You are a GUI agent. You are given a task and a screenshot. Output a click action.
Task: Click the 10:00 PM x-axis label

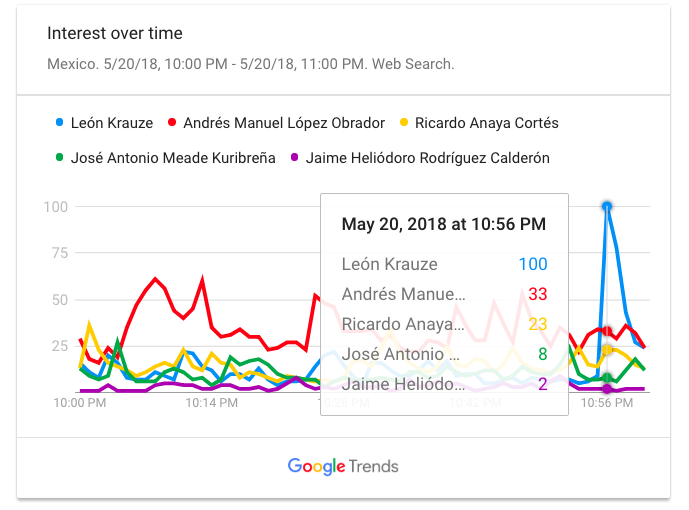click(79, 403)
